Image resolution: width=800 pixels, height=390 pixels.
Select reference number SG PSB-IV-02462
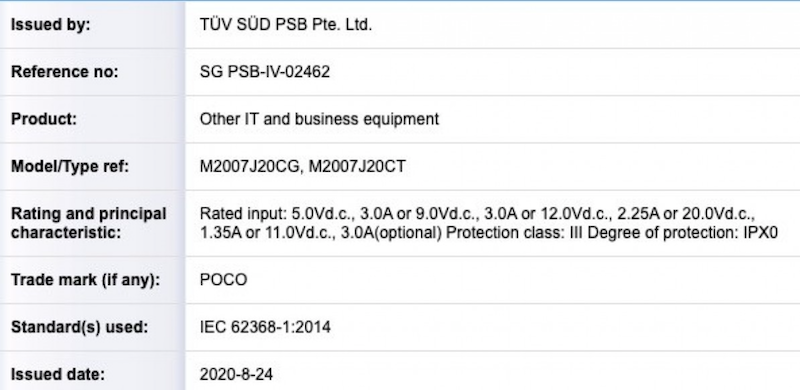point(265,71)
